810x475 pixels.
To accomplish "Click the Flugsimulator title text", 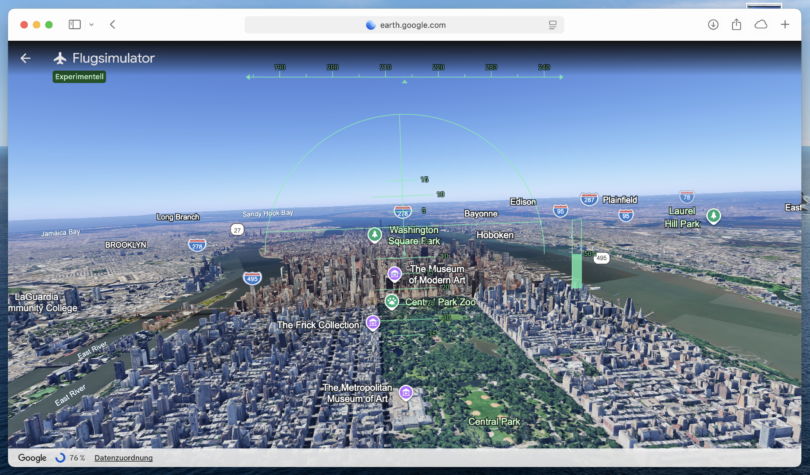I will 113,58.
